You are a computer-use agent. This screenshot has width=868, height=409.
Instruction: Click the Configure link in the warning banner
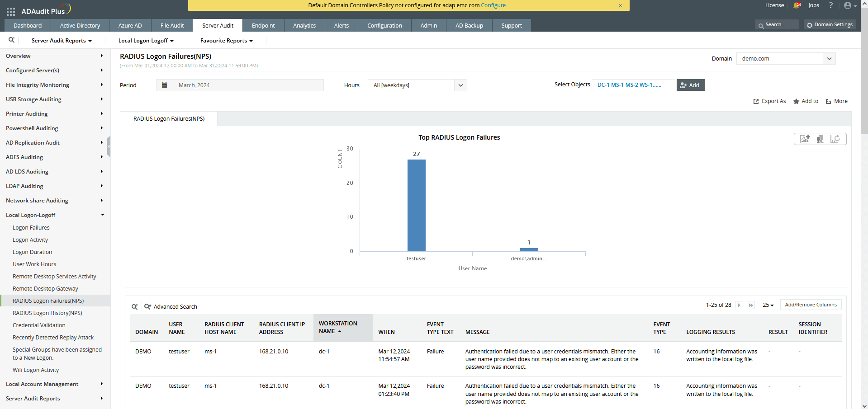[x=493, y=5]
